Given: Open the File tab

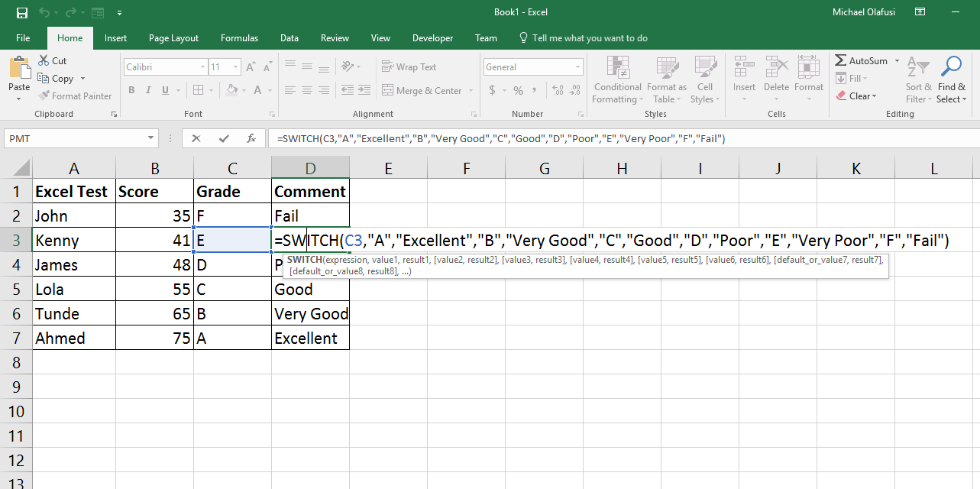Looking at the screenshot, I should point(23,38).
